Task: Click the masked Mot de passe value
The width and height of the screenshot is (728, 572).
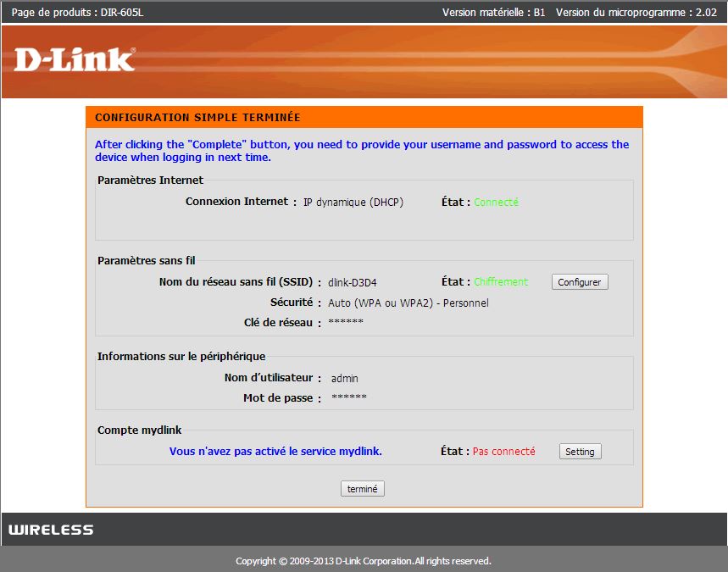Action: (349, 398)
